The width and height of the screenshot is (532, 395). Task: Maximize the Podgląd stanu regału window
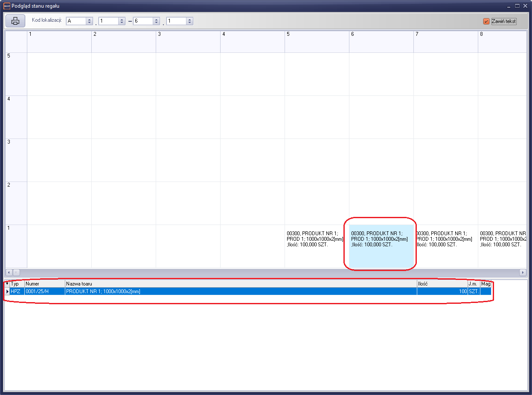[x=517, y=6]
